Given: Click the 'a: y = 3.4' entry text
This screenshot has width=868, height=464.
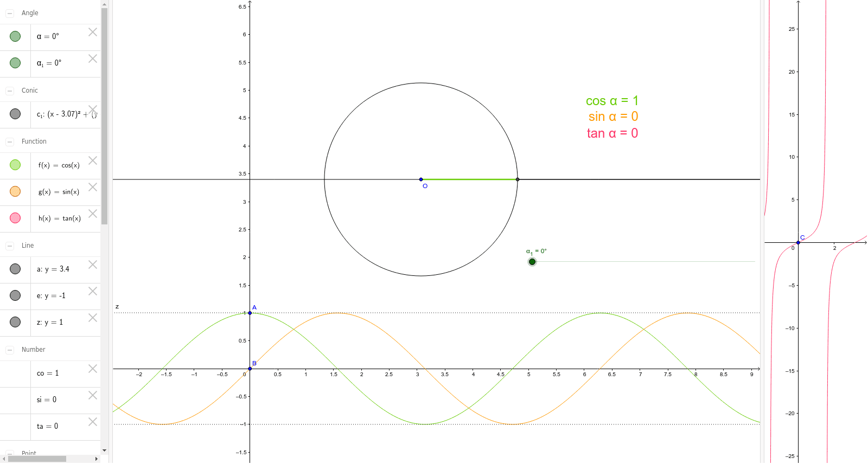Looking at the screenshot, I should point(53,269).
